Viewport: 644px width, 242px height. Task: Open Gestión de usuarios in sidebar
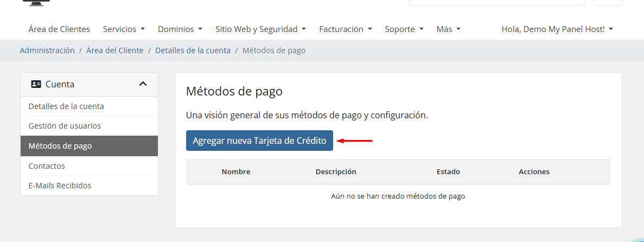(65, 126)
